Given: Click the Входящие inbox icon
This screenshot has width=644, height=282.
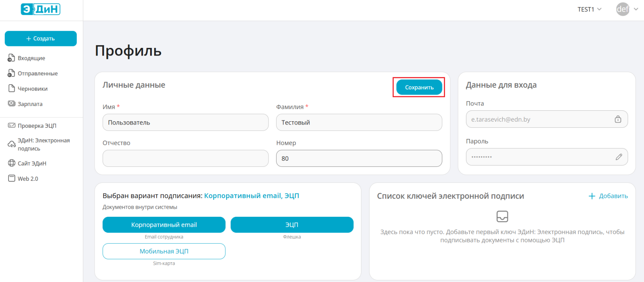Looking at the screenshot, I should [x=11, y=58].
